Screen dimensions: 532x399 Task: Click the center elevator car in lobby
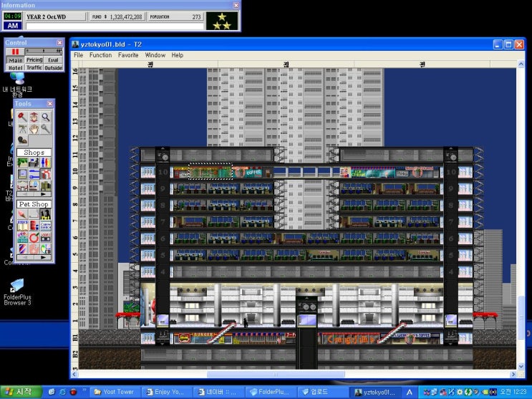click(307, 320)
